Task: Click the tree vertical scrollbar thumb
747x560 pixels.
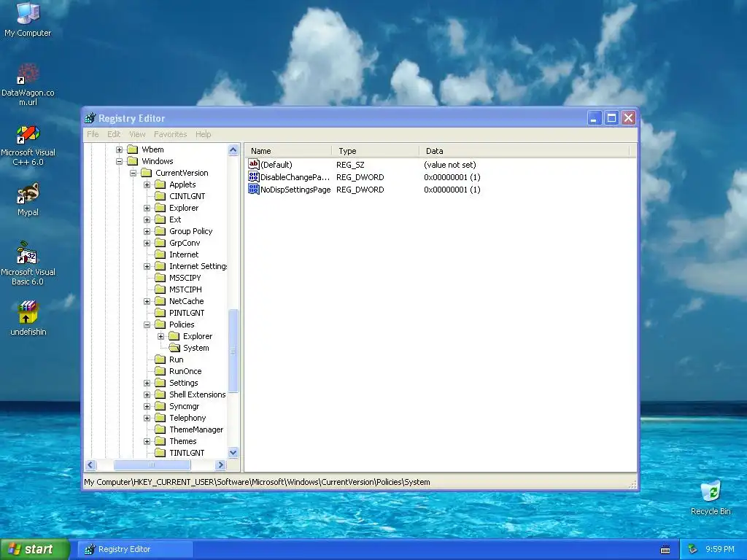Action: [x=233, y=351]
